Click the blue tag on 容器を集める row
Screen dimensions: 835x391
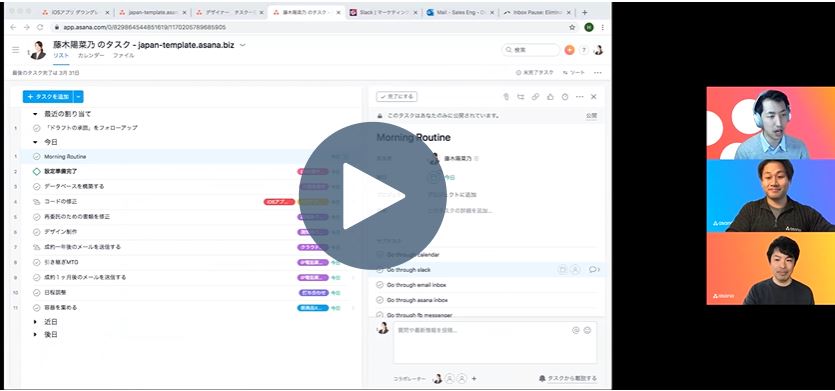(313, 307)
